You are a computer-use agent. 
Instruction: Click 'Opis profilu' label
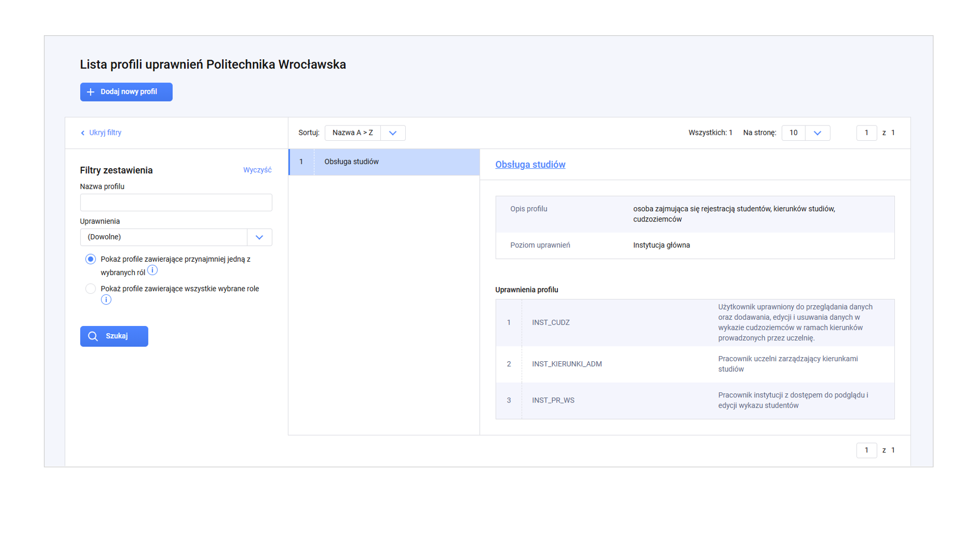tap(529, 209)
